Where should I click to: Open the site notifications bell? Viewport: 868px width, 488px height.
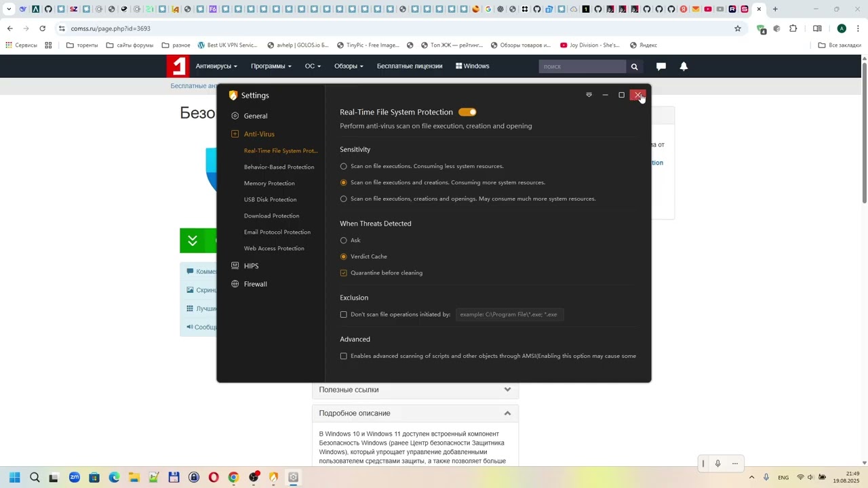684,66
